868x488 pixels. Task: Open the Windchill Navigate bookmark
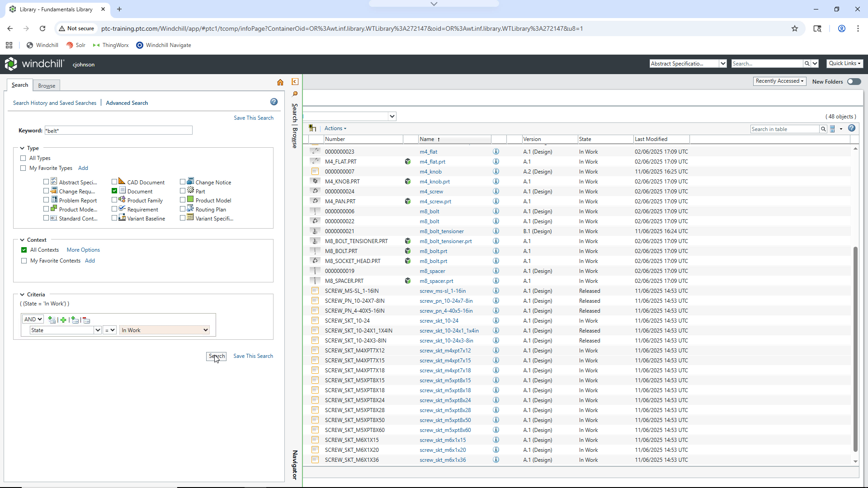(164, 45)
